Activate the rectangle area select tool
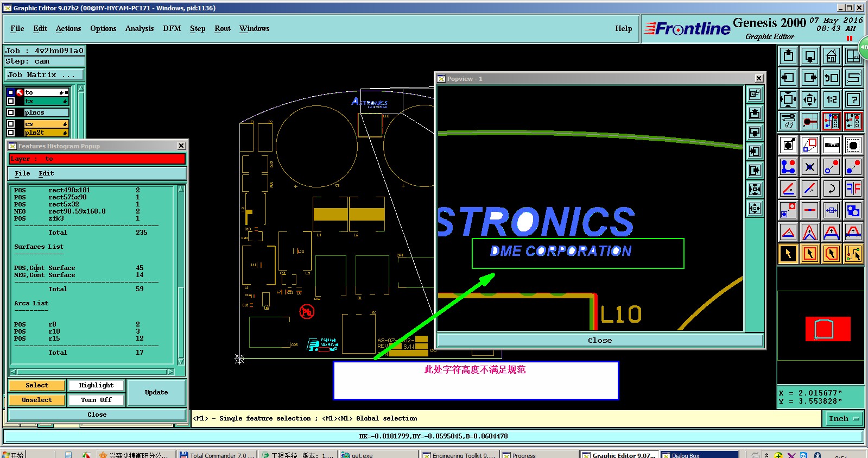 (810, 254)
